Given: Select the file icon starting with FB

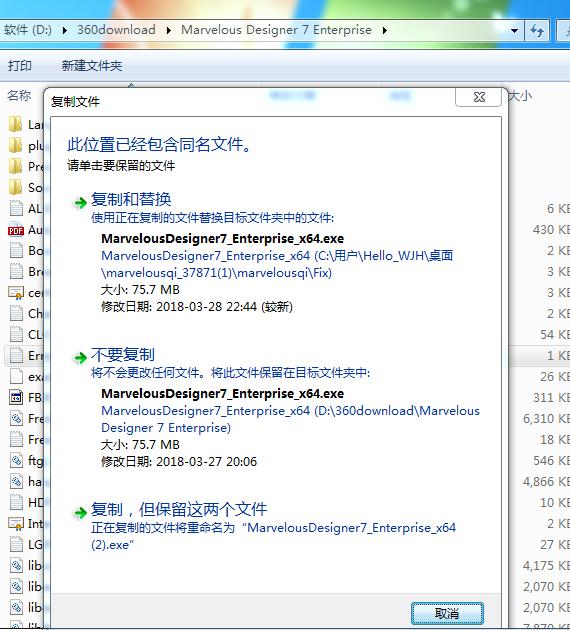Looking at the screenshot, I should point(16,397).
